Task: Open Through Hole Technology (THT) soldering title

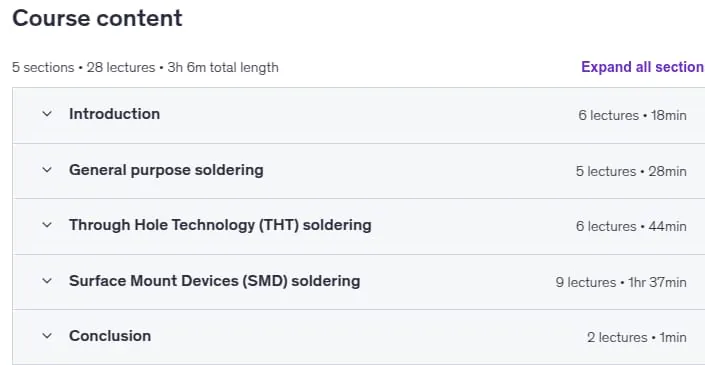Action: pos(220,225)
